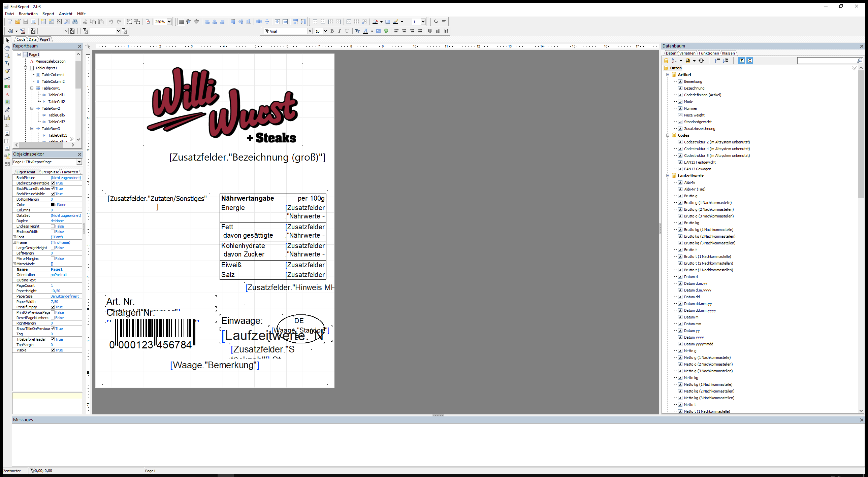The height and width of the screenshot is (477, 868).
Task: Apply bold text formatting
Action: click(332, 31)
